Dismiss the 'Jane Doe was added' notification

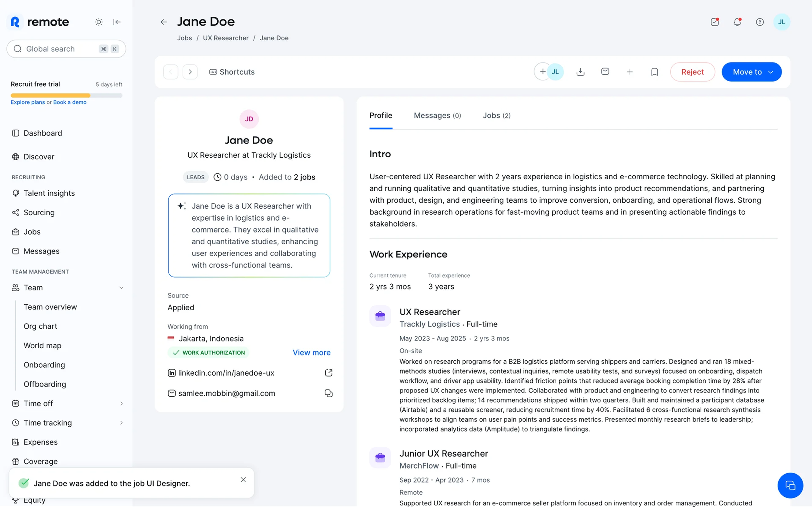[x=243, y=480]
